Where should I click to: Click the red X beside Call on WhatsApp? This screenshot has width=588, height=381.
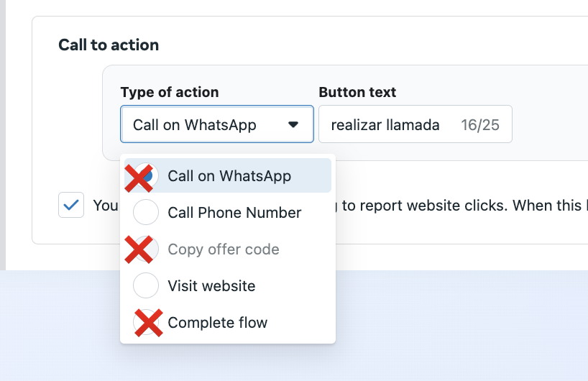click(x=141, y=177)
